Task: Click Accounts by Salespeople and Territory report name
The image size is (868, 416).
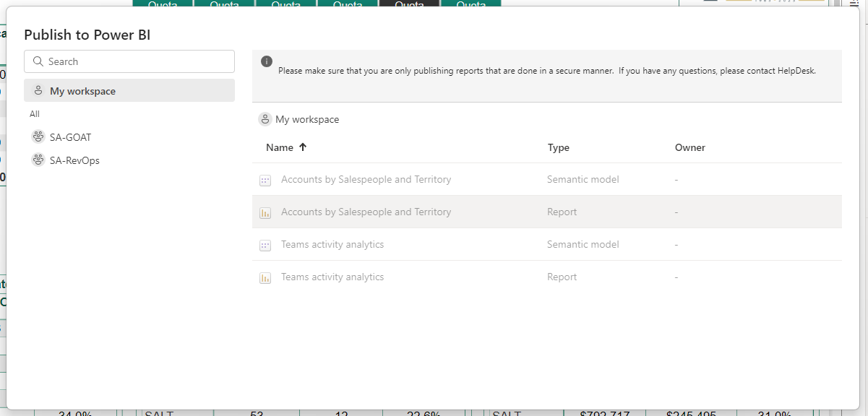Action: pos(366,212)
